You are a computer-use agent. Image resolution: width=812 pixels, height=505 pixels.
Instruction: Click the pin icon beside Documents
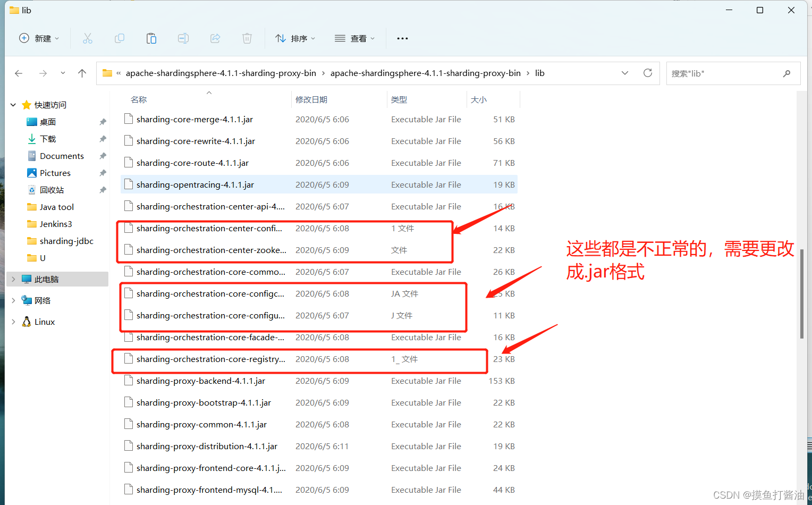pyautogui.click(x=103, y=156)
